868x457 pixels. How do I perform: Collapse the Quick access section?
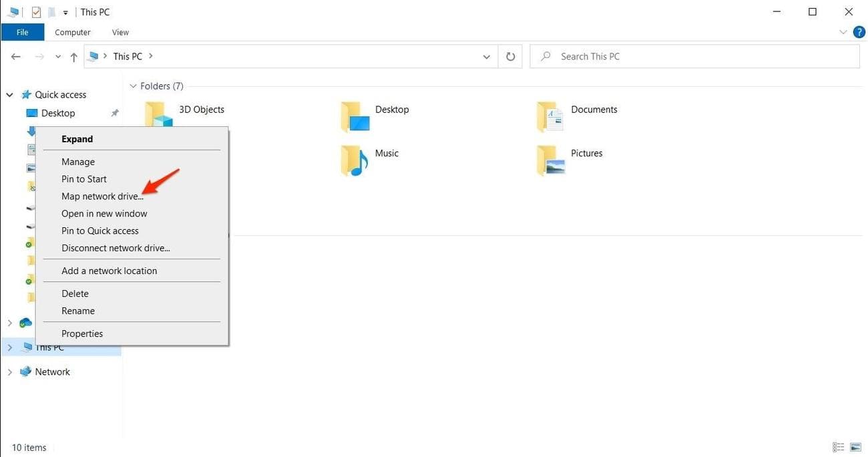point(9,94)
